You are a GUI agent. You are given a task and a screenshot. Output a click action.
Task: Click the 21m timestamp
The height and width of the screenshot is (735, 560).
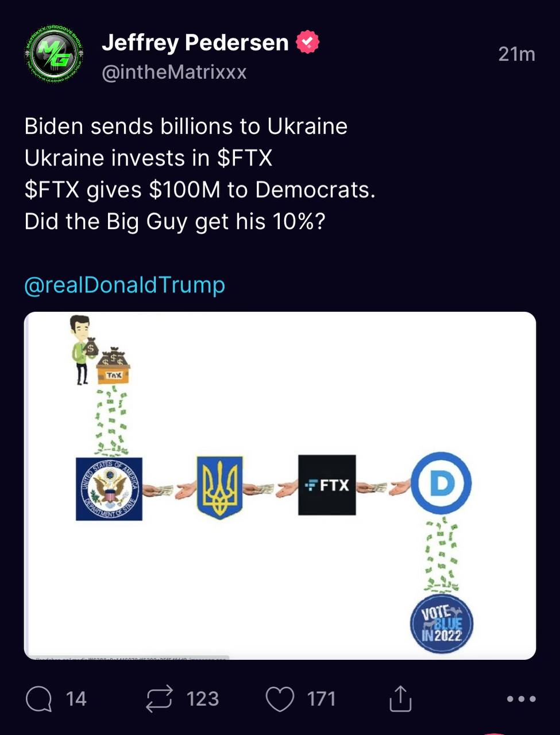click(516, 54)
